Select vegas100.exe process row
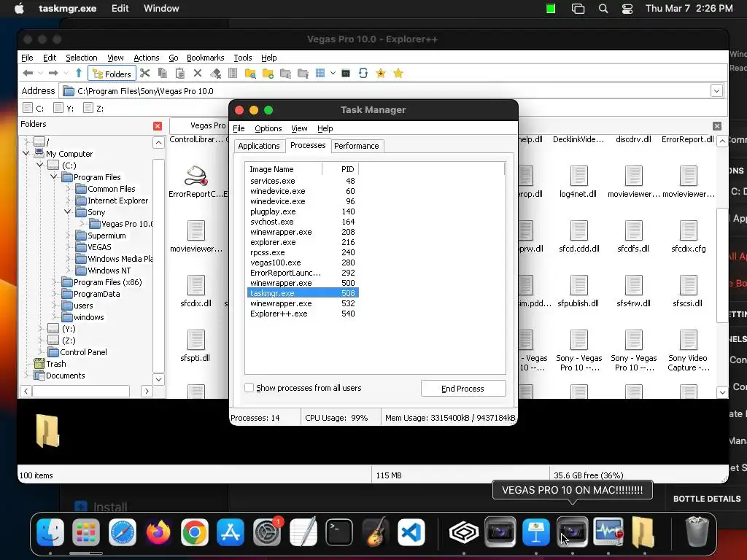The height and width of the screenshot is (560, 747). pyautogui.click(x=303, y=262)
